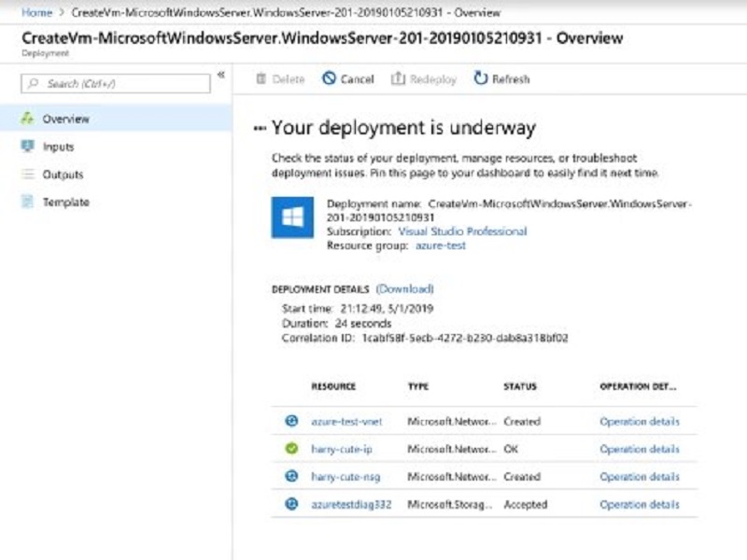Open Operation details for azure-test-vnet
Viewport: 747px width, 560px height.
coord(640,422)
